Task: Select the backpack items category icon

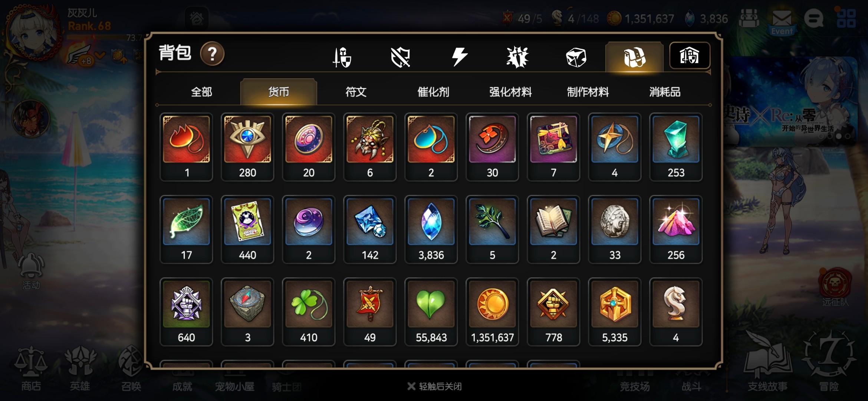Action: [x=634, y=57]
